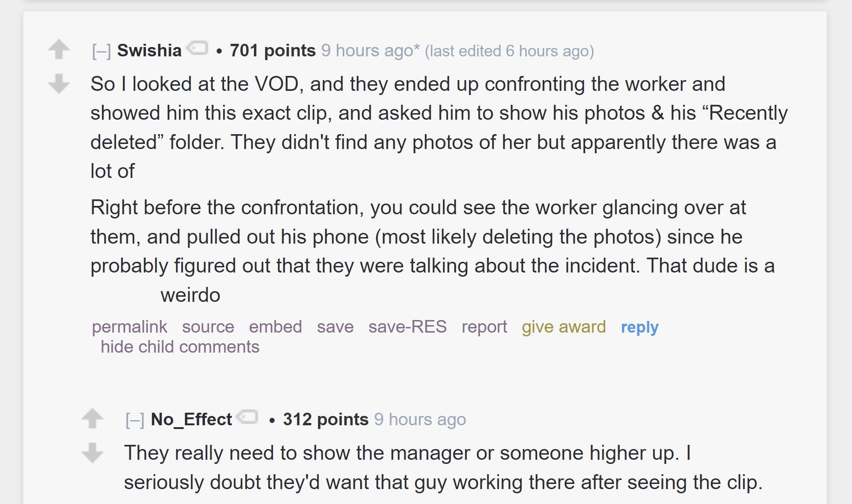This screenshot has height=504, width=852.
Task: Give award to Swishia's comment
Action: click(x=564, y=327)
